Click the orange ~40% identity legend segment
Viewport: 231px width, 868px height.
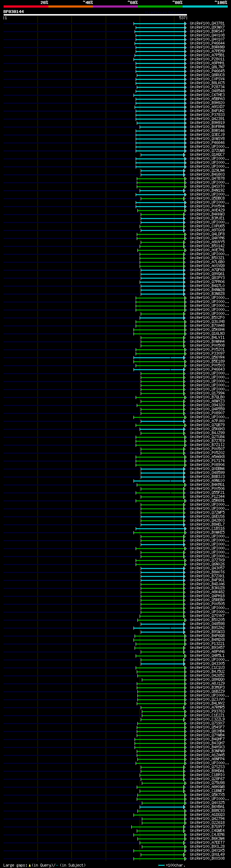pos(71,7)
